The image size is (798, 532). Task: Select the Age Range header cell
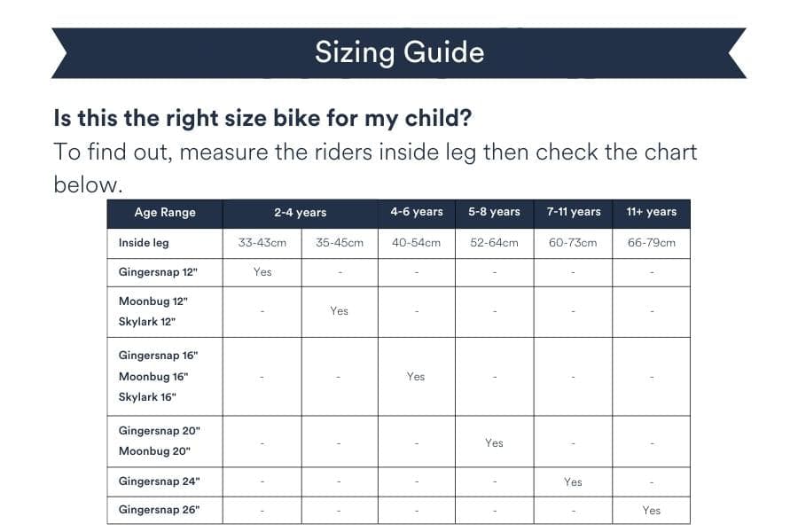tap(165, 213)
